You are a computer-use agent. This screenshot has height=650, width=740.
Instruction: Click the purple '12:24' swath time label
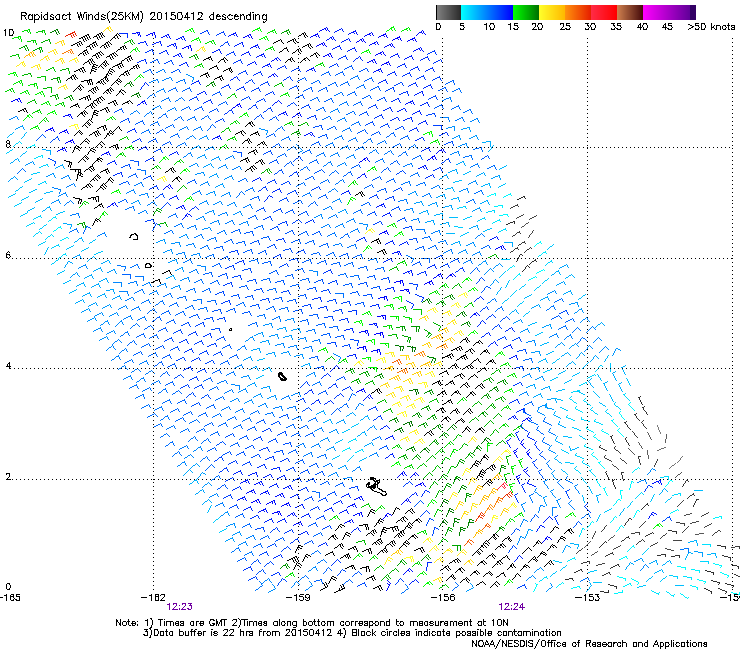pos(512,607)
